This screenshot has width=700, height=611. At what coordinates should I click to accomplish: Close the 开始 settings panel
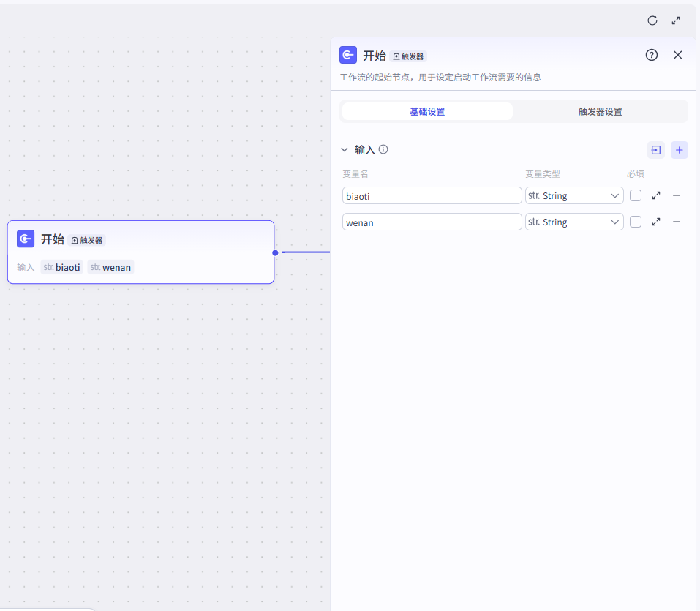677,55
